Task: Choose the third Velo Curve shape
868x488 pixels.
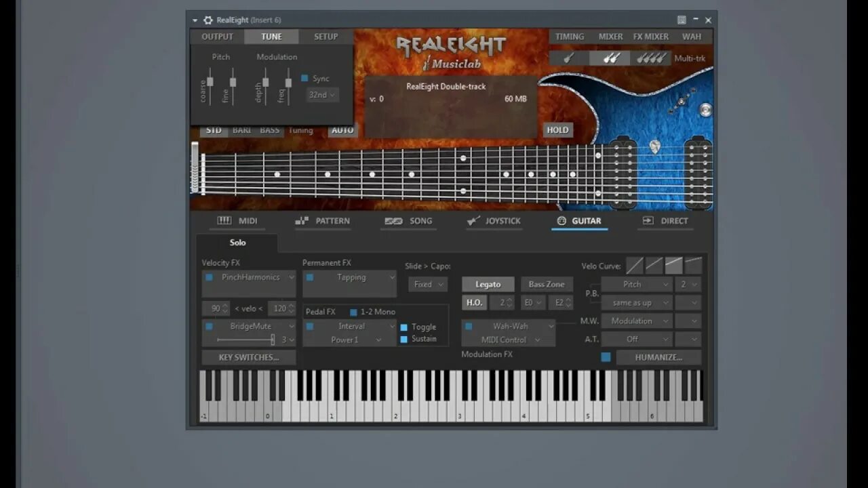Action: (673, 265)
